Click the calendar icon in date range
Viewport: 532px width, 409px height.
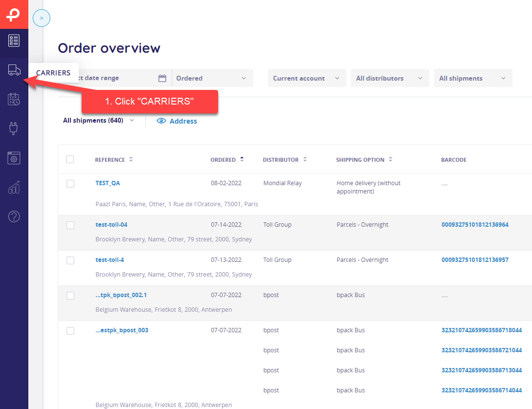point(162,78)
